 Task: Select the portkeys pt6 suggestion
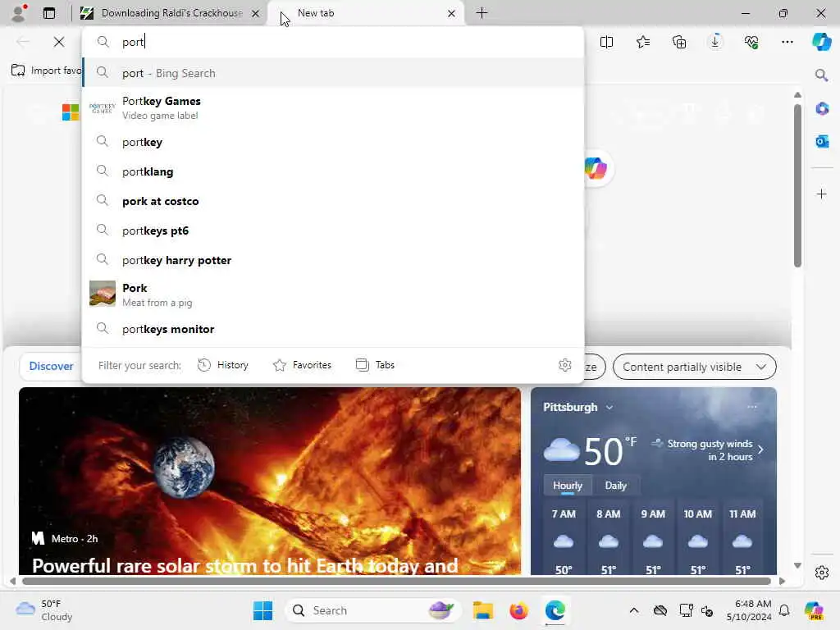(333, 231)
